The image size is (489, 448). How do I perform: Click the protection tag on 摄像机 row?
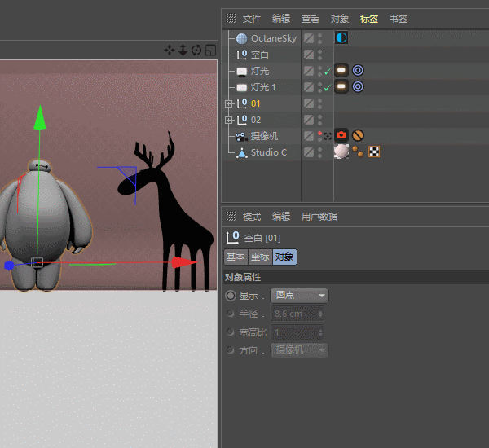coord(358,135)
